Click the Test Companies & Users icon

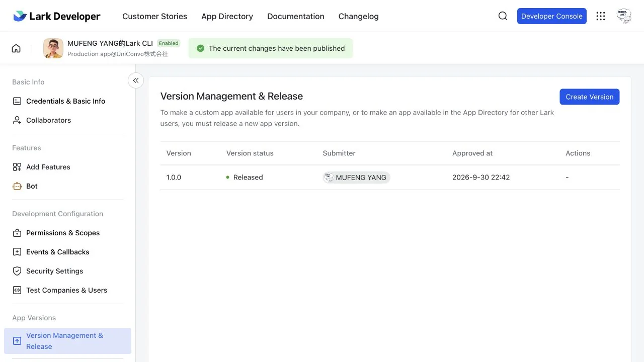click(x=17, y=290)
